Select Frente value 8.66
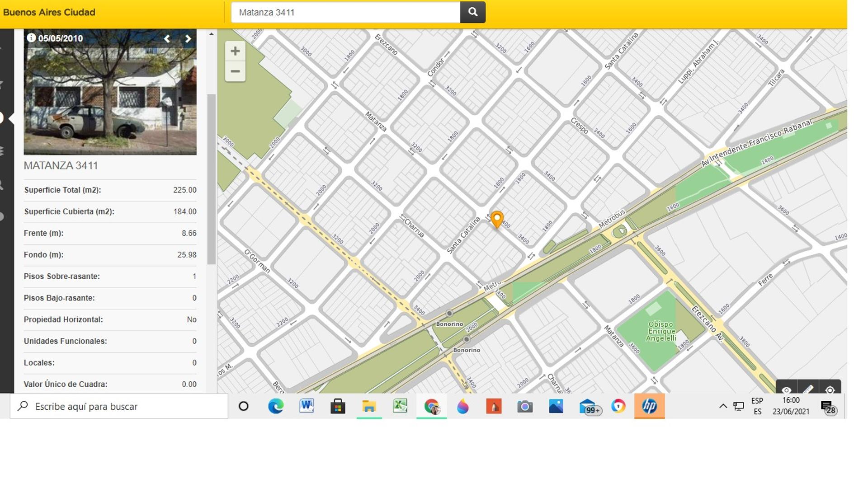Image resolution: width=868 pixels, height=488 pixels. 189,233
